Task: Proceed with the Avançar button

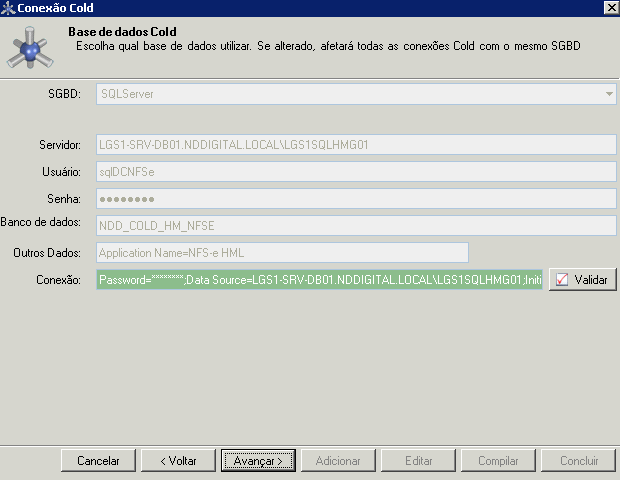Action: [x=258, y=461]
